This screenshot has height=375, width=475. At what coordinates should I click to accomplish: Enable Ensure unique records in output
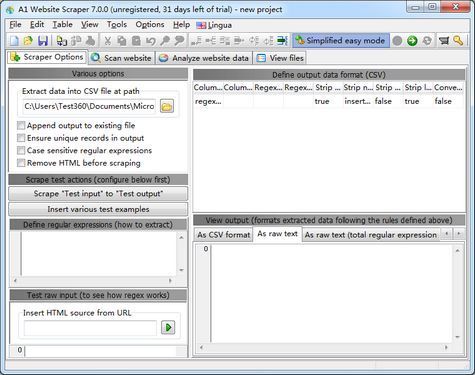pyautogui.click(x=21, y=138)
